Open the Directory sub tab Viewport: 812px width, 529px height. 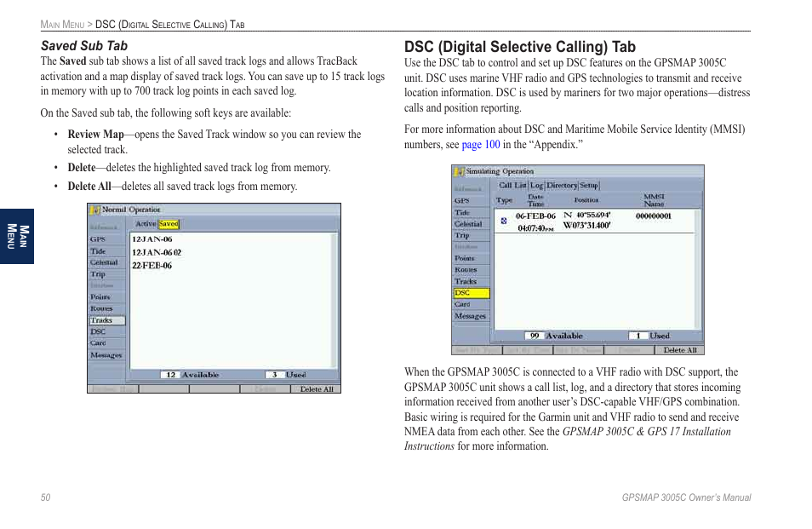coord(562,185)
